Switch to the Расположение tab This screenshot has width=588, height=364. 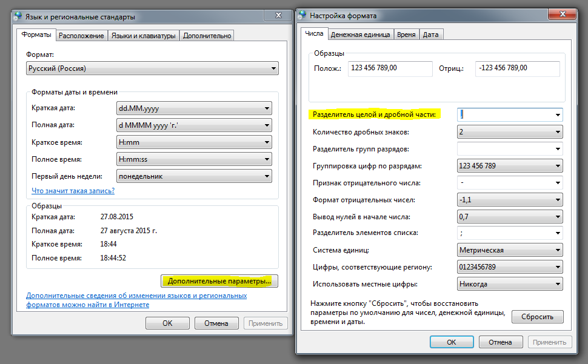(x=81, y=36)
